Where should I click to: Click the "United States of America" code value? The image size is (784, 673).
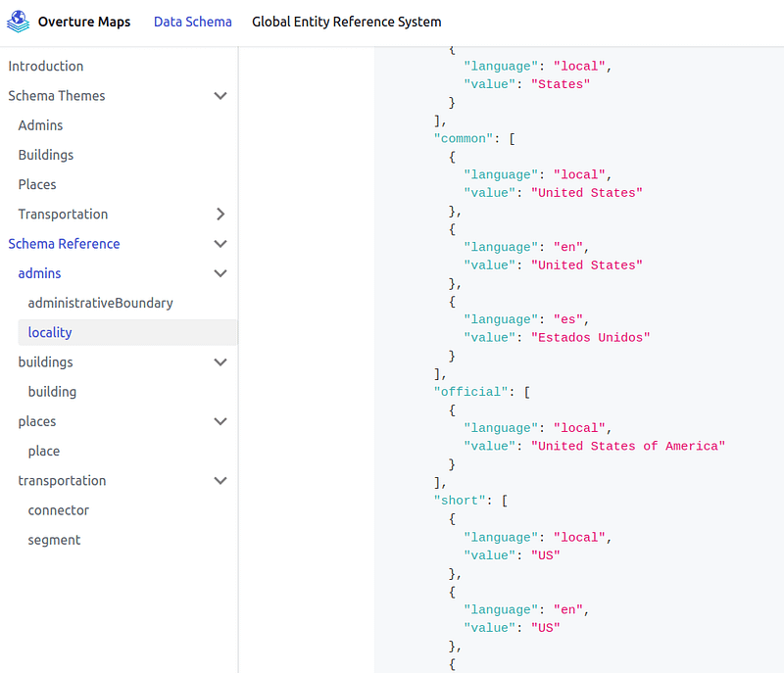[x=628, y=446]
